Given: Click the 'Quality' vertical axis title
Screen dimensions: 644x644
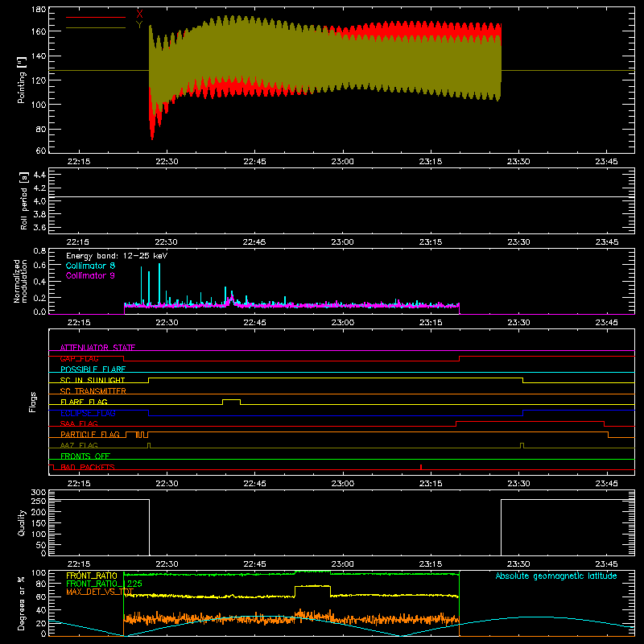Looking at the screenshot, I should (22, 522).
